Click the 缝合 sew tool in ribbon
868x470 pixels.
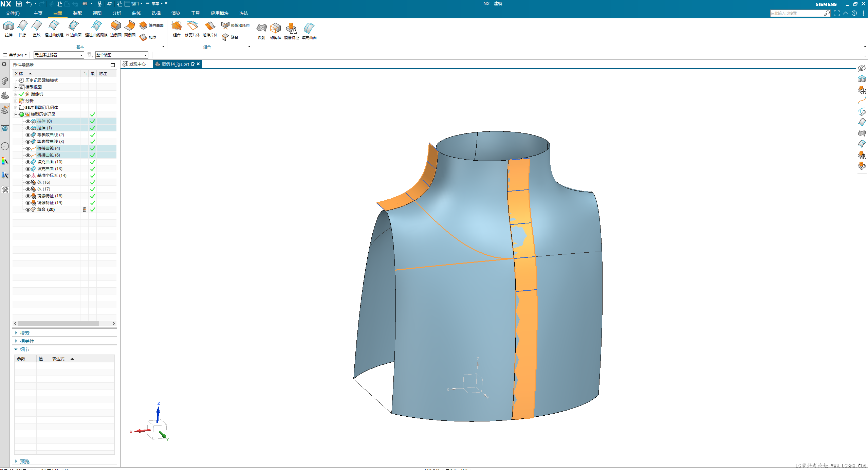[230, 37]
